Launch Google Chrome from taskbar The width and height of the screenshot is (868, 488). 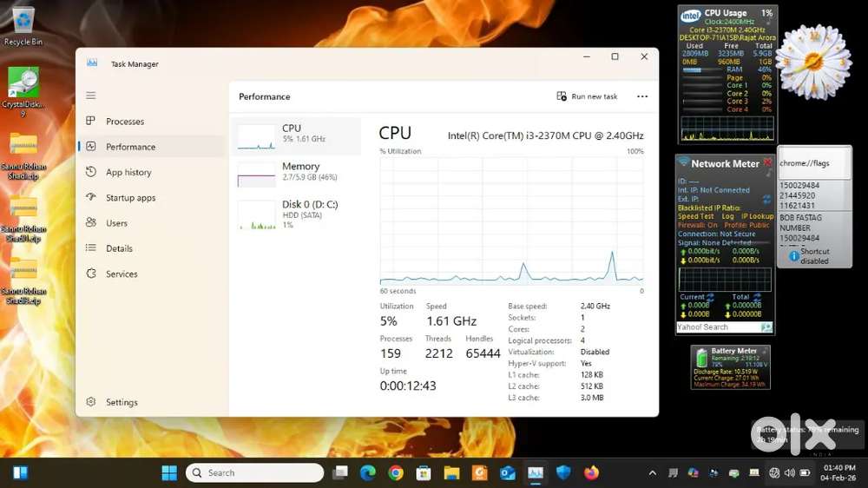pyautogui.click(x=395, y=472)
